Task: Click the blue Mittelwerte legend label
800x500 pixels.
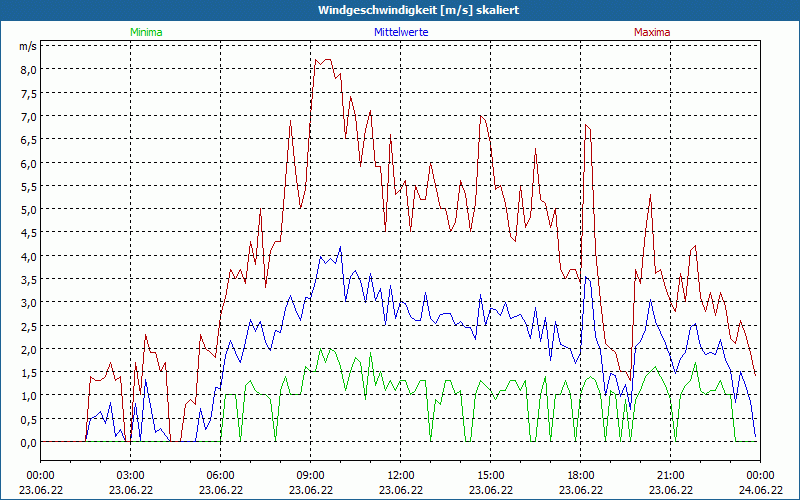Action: (401, 32)
